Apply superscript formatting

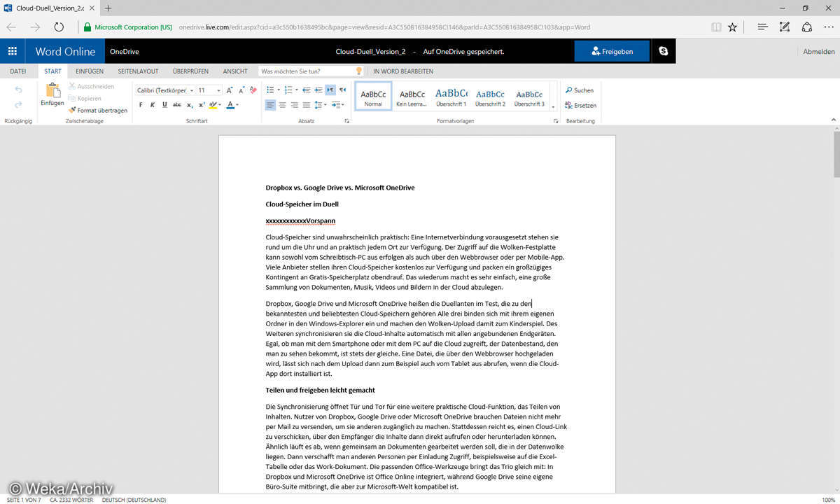tap(202, 105)
